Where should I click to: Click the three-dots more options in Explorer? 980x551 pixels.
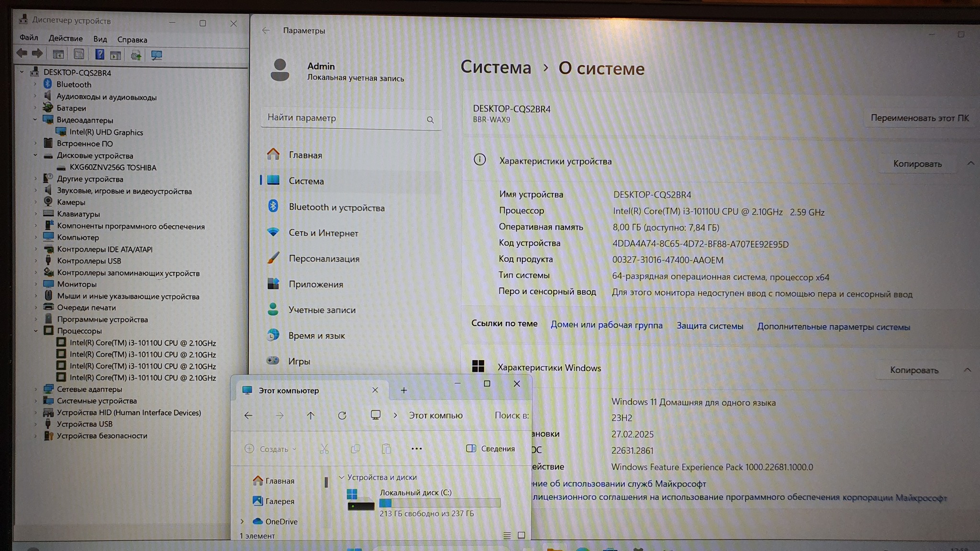pos(416,449)
